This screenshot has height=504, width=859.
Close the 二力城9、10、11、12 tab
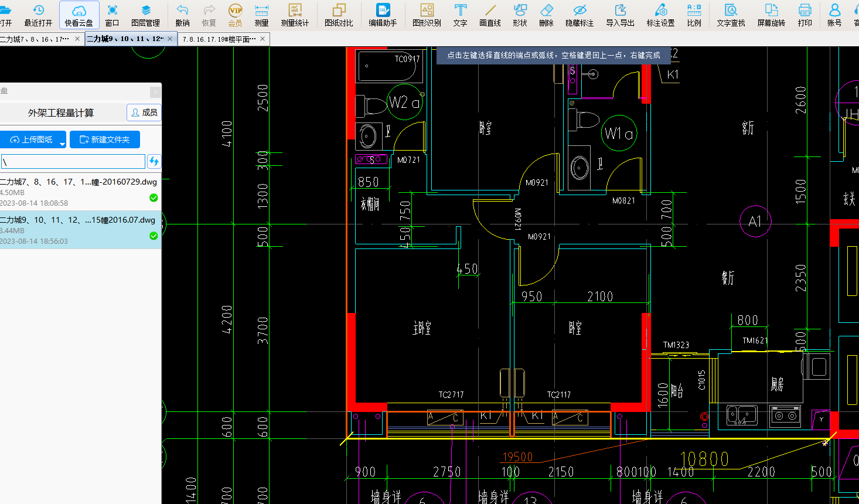point(170,39)
